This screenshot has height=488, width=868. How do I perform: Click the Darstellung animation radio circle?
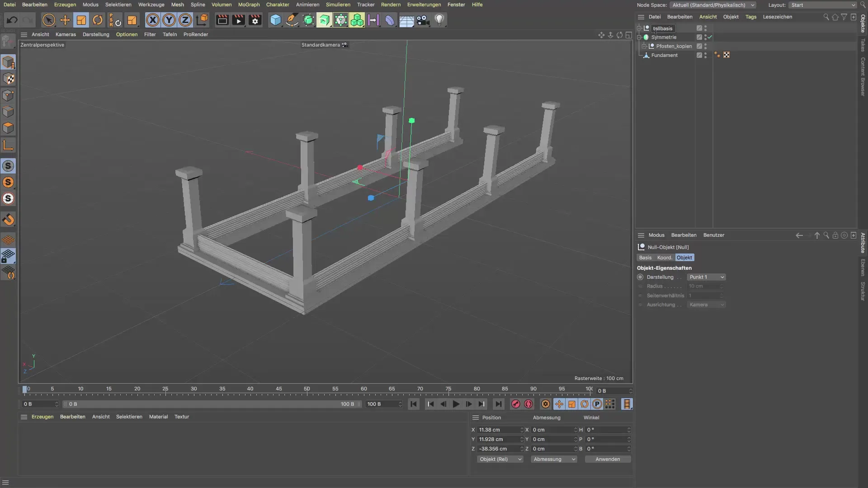pos(640,277)
